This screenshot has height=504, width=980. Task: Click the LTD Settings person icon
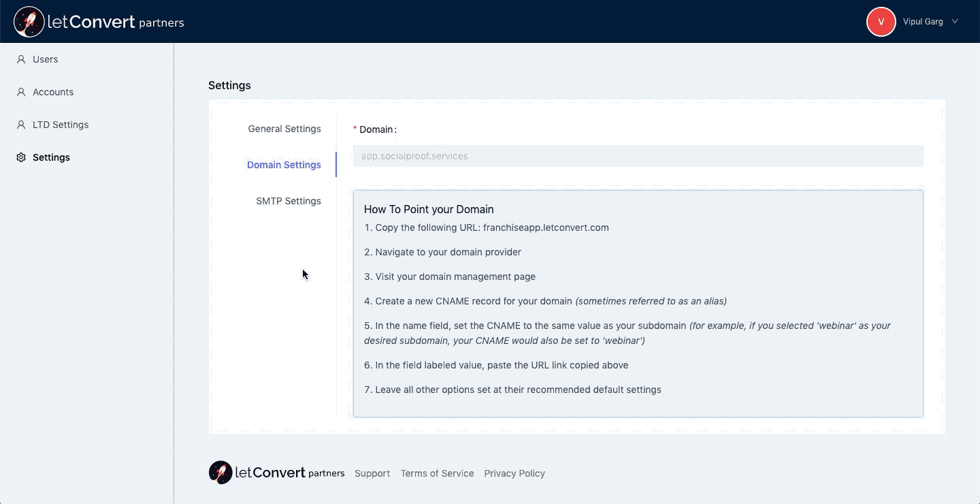21,125
